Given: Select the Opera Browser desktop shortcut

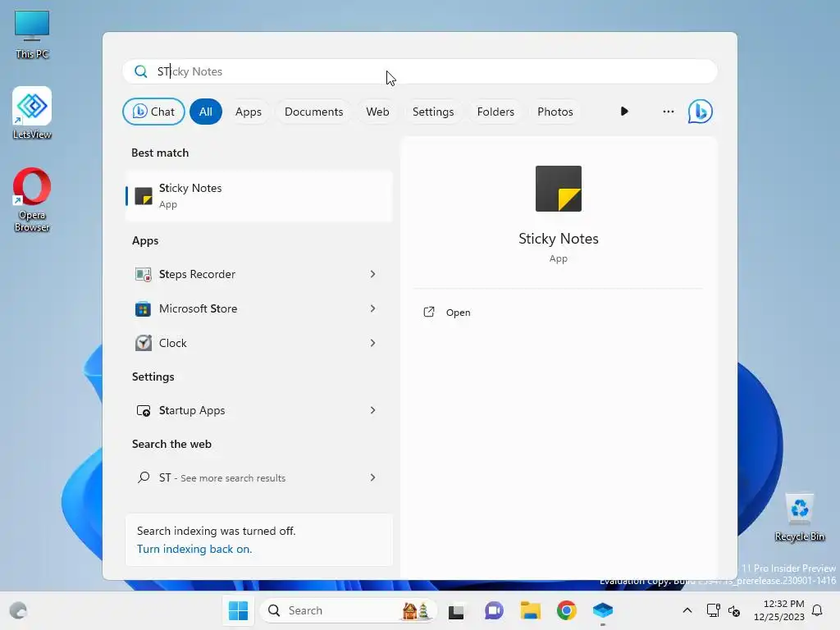Looking at the screenshot, I should [x=32, y=200].
